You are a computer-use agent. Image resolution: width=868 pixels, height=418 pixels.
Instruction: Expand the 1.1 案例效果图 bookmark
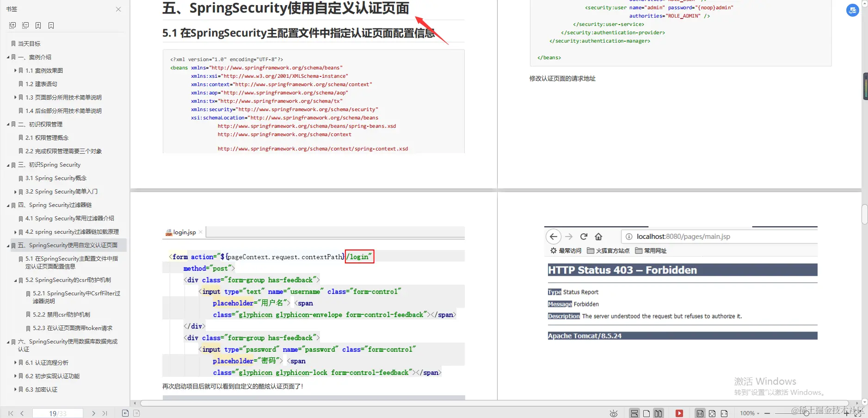(16, 70)
